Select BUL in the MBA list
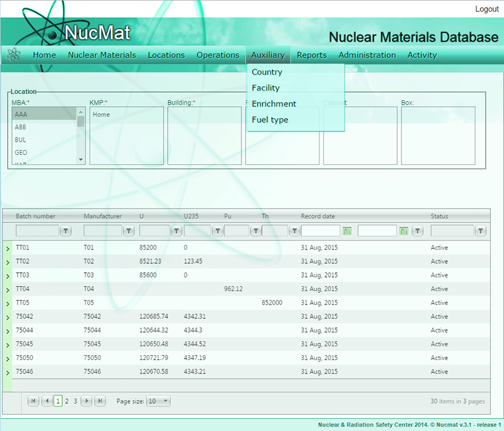 [21, 140]
